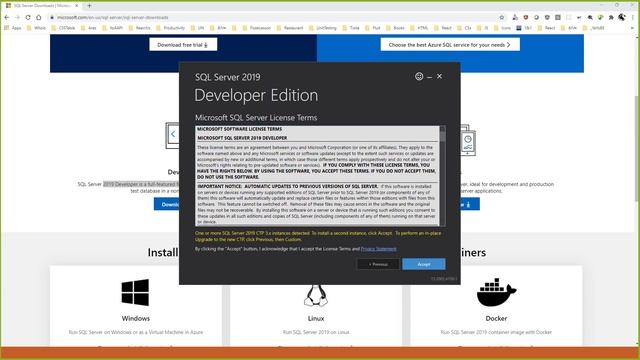The height and width of the screenshot is (360, 640).
Task: Open a new browser tab
Action: pyautogui.click(x=89, y=6)
